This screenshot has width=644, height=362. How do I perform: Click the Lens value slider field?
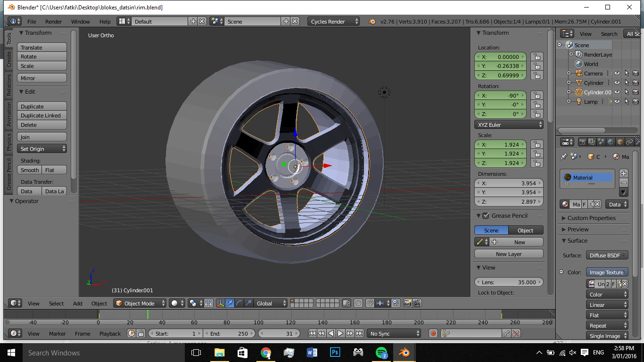[x=509, y=282]
